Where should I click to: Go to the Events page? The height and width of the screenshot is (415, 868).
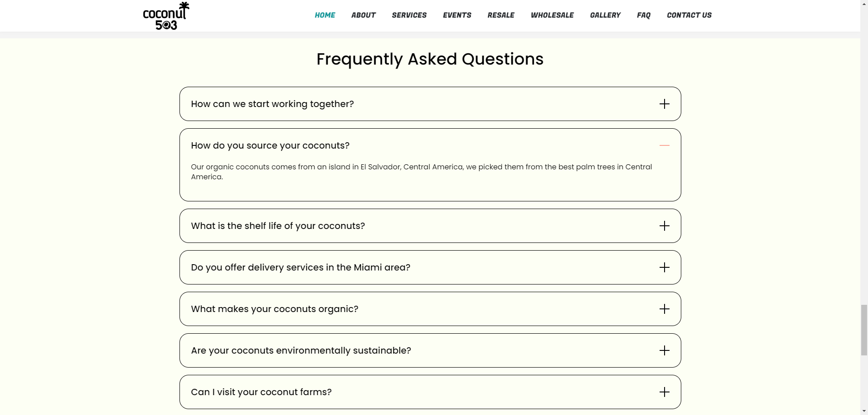457,15
